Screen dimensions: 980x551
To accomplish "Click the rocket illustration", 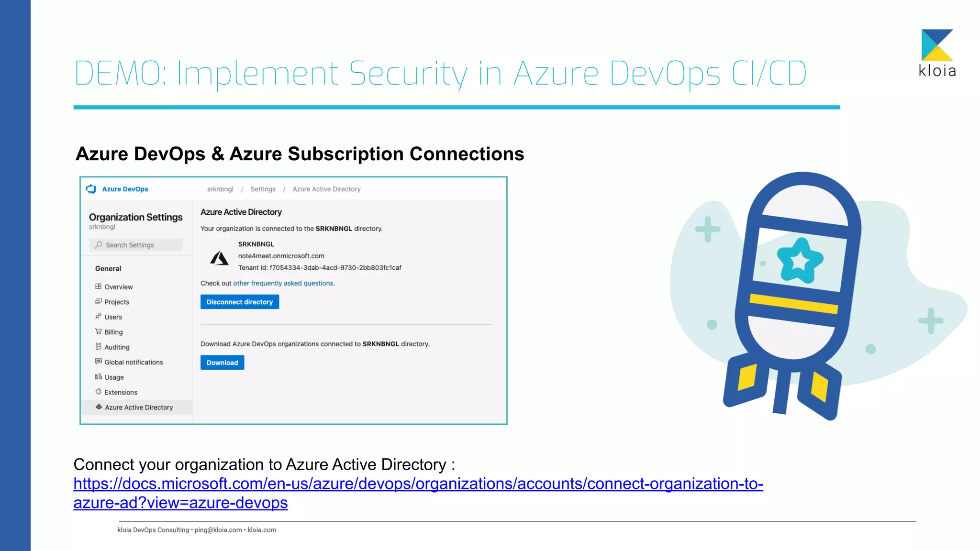I will (793, 296).
